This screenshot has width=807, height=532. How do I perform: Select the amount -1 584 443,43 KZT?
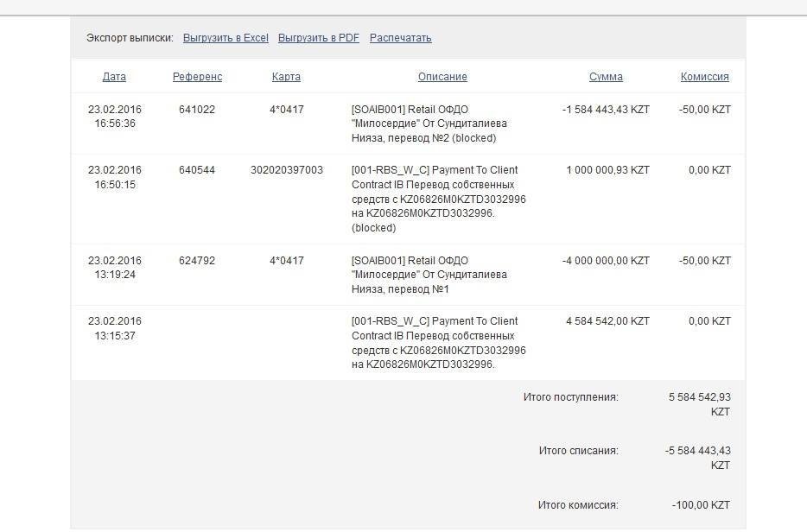pyautogui.click(x=605, y=110)
